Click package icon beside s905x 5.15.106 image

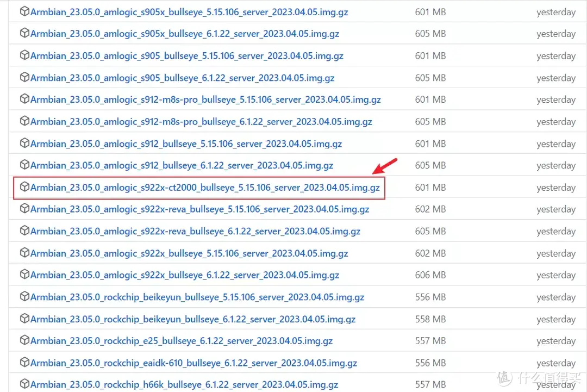(24, 11)
